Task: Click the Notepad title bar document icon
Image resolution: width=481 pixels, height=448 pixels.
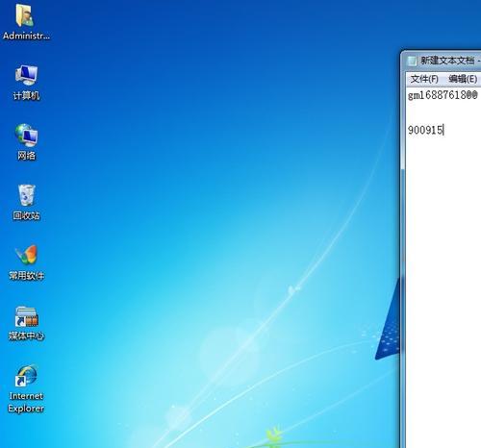Action: pos(412,61)
